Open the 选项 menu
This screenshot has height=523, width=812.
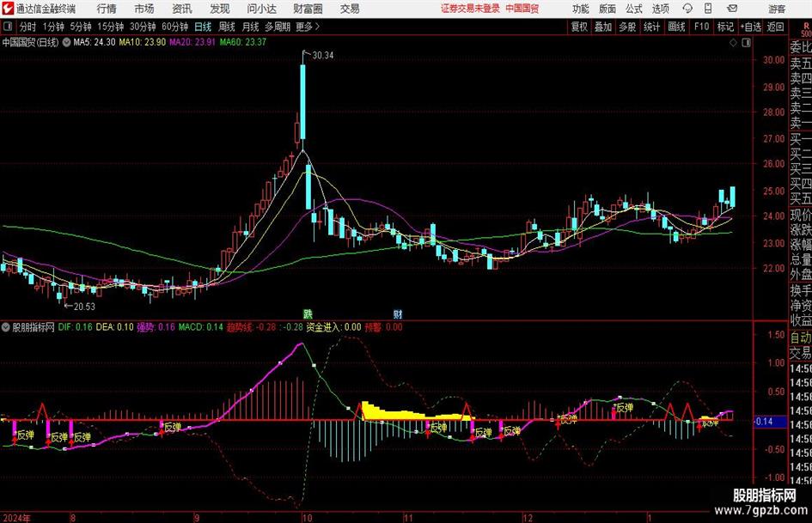point(661,9)
